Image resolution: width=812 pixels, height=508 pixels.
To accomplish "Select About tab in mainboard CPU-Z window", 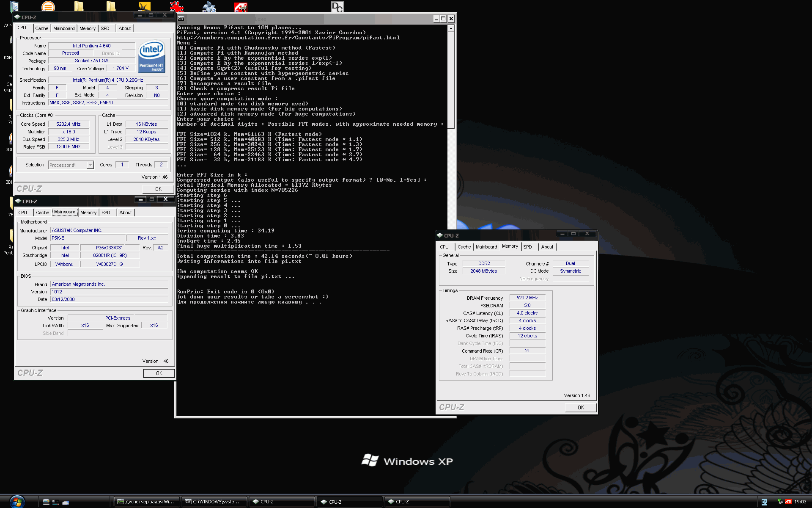I will tap(126, 213).
